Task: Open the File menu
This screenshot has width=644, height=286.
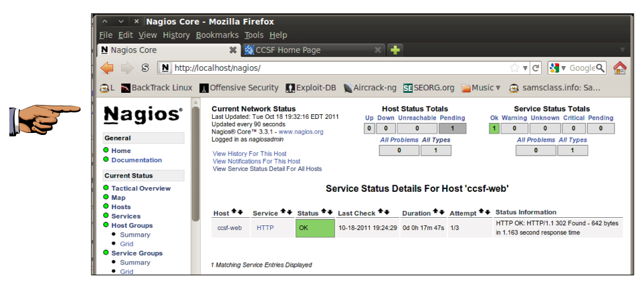Action: click(x=106, y=35)
